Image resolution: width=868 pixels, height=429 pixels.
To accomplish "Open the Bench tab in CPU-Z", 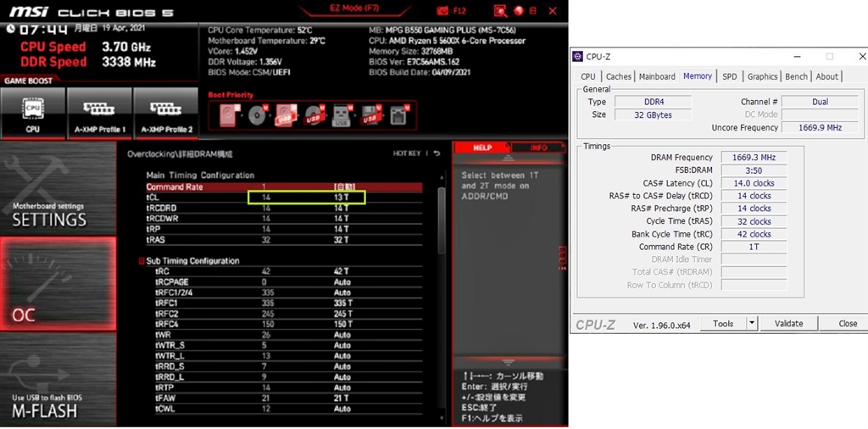I will [796, 76].
